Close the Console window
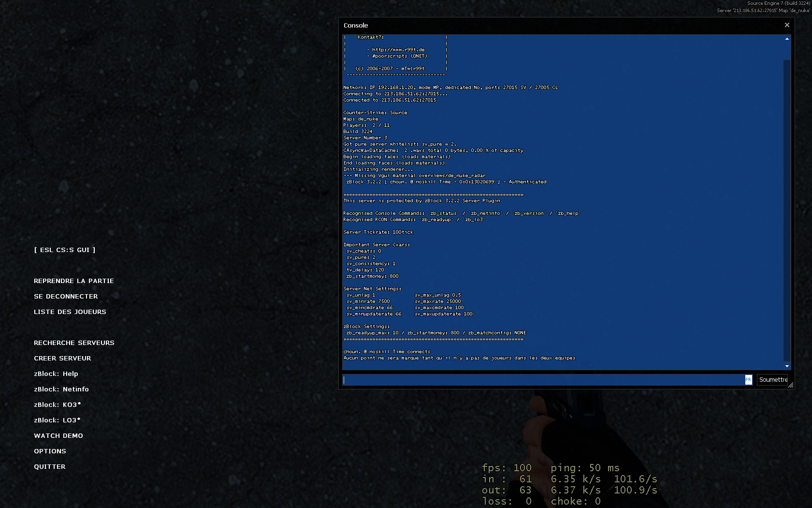Screen dimensions: 812x508 pyautogui.click(x=787, y=25)
